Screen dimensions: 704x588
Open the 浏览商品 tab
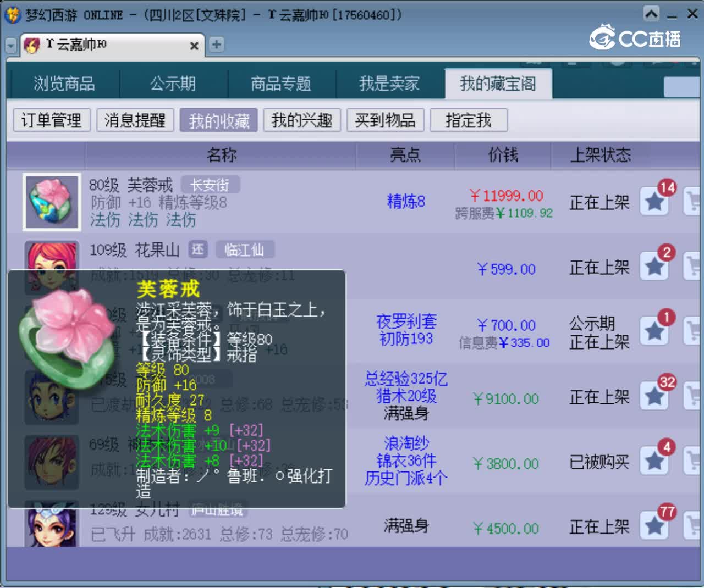[64, 84]
